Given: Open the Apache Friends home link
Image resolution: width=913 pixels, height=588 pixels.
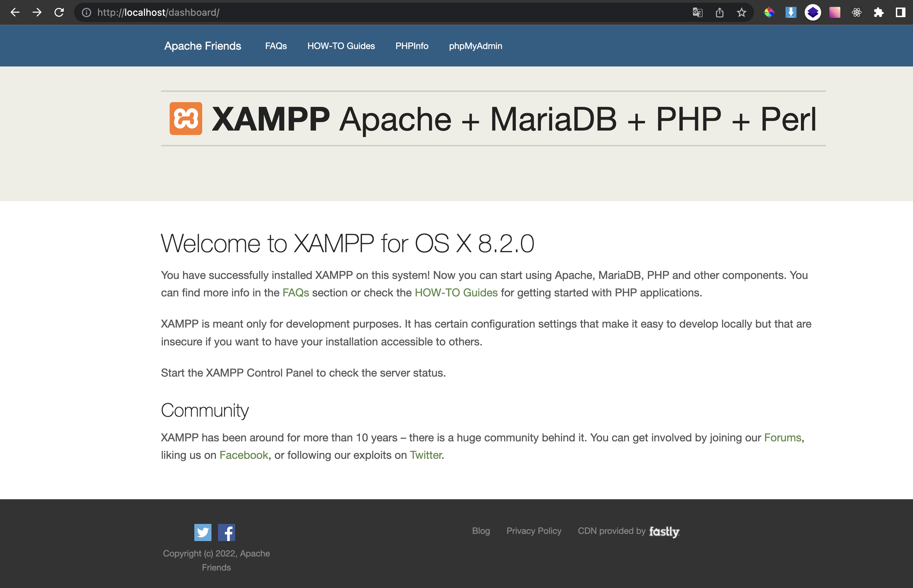Looking at the screenshot, I should tap(203, 46).
